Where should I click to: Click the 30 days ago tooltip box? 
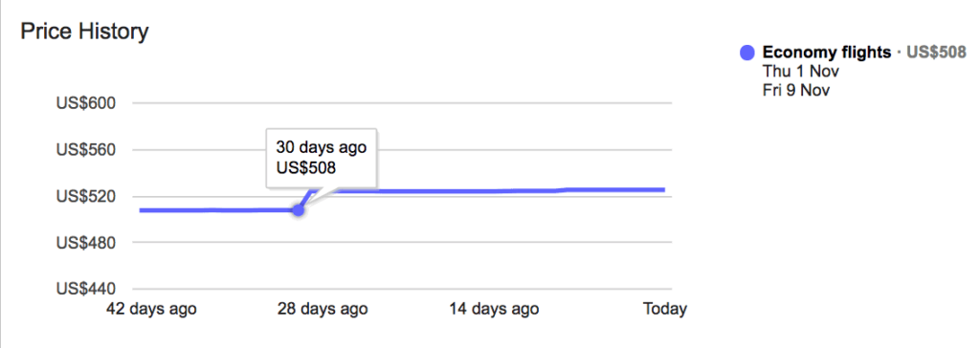pos(322,158)
